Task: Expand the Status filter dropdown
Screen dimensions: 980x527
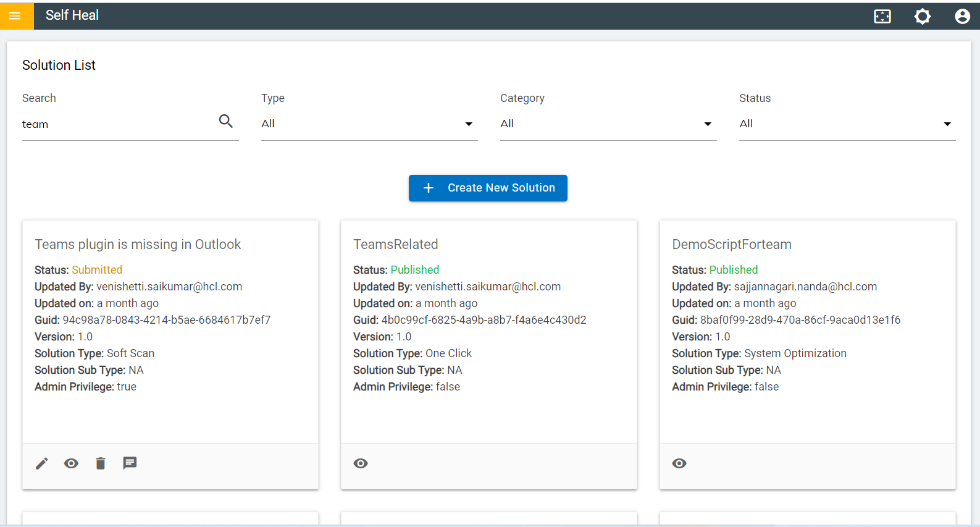Action: [x=847, y=124]
